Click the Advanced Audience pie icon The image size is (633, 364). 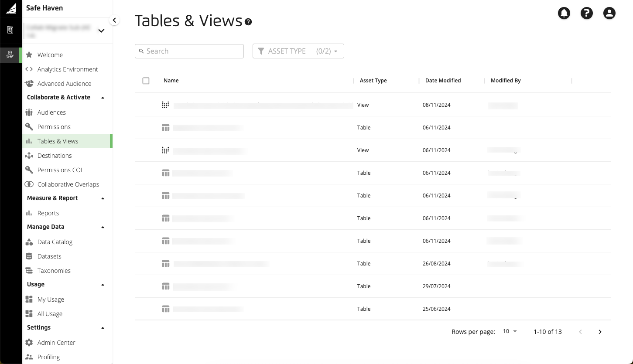pyautogui.click(x=29, y=84)
